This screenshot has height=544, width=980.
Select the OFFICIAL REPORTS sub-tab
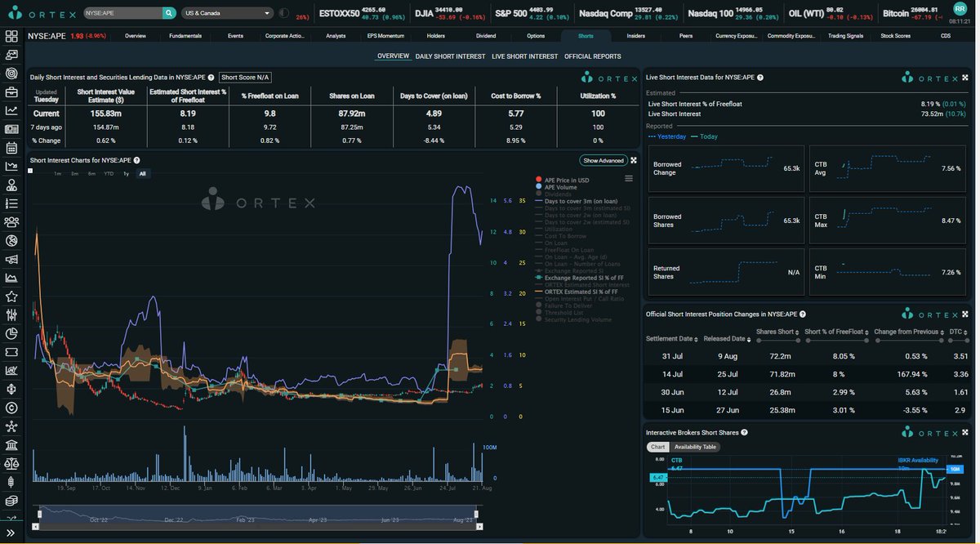coord(593,56)
